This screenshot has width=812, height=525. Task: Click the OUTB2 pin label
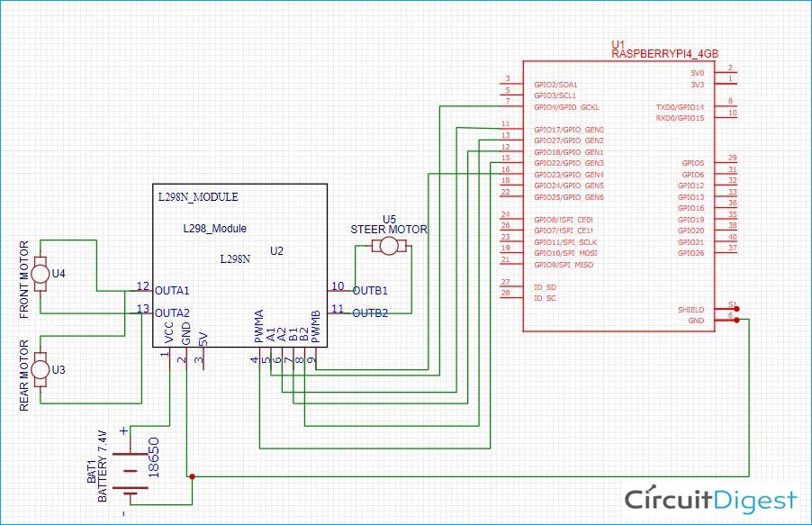(370, 313)
